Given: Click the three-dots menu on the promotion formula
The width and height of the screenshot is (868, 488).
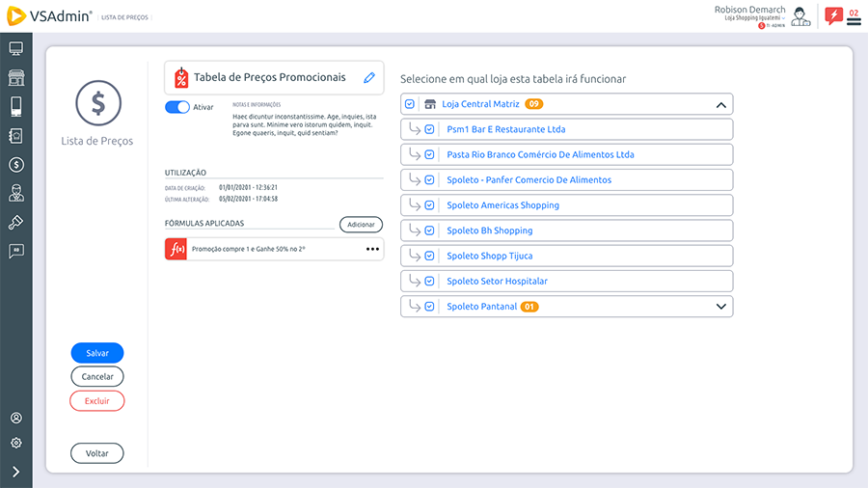Looking at the screenshot, I should 372,249.
